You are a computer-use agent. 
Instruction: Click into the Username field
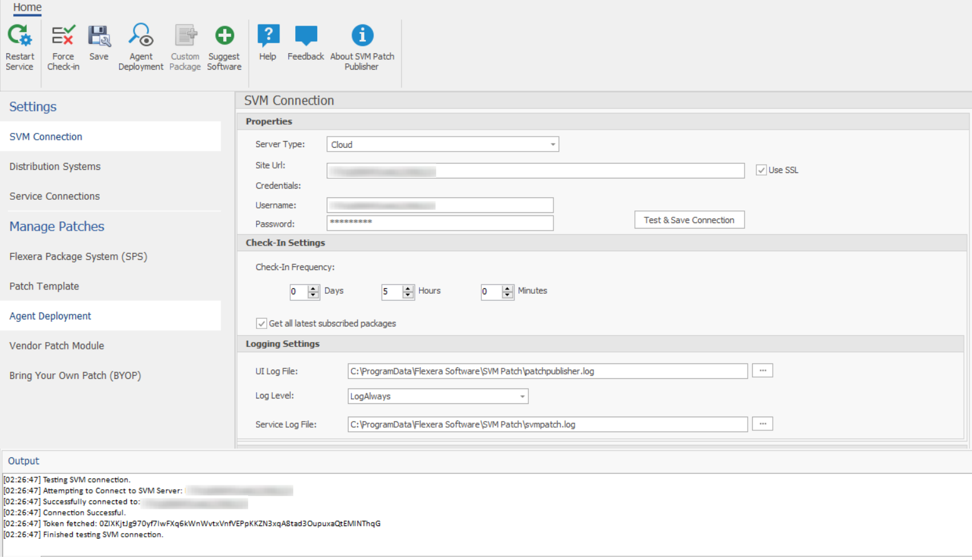tap(440, 205)
